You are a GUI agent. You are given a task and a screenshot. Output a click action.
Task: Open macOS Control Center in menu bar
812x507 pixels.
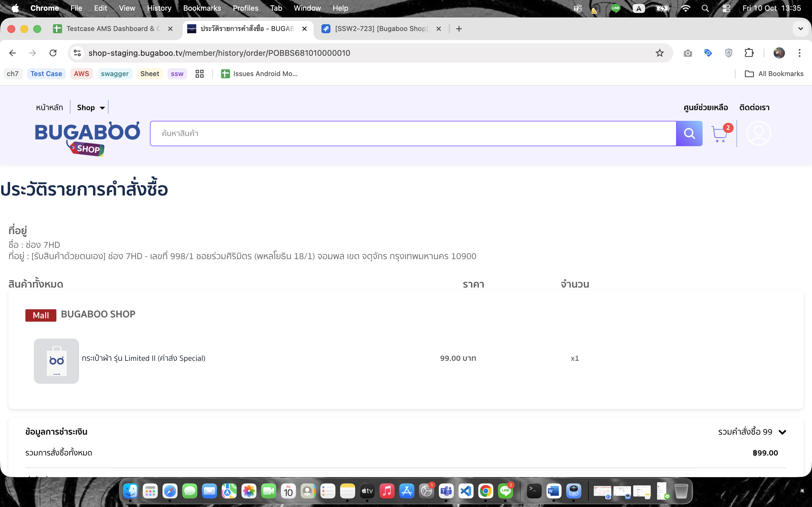coord(726,8)
